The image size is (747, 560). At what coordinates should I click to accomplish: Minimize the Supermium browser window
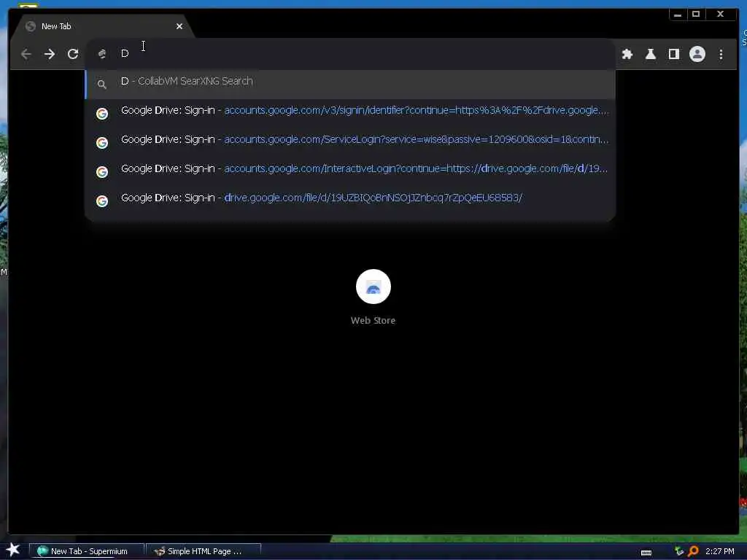678,15
